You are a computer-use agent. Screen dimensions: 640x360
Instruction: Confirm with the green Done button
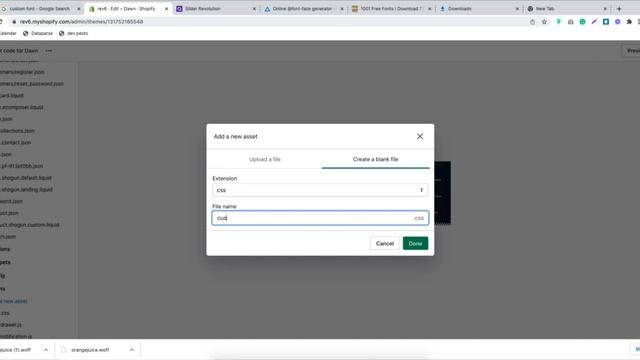tap(415, 243)
